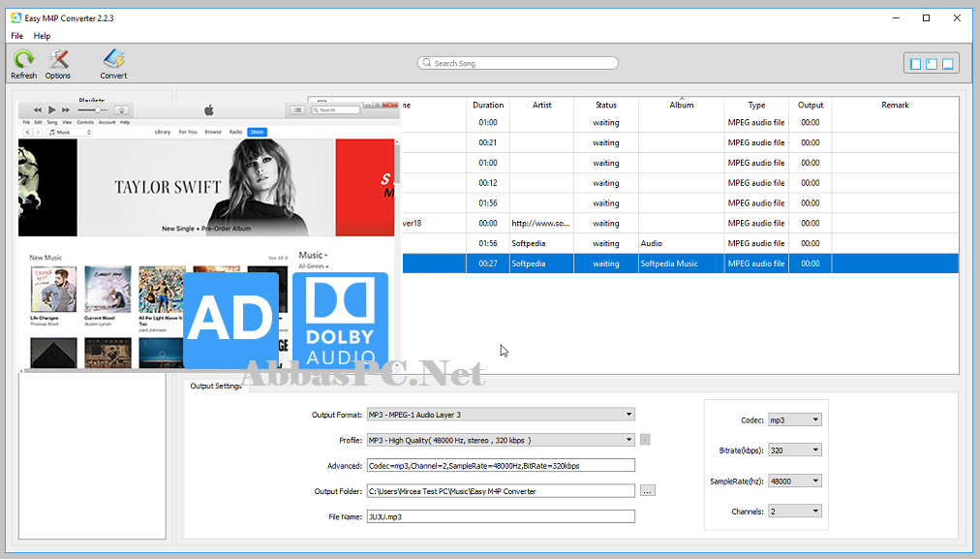Open the Song menu in iTunes

coord(52,123)
